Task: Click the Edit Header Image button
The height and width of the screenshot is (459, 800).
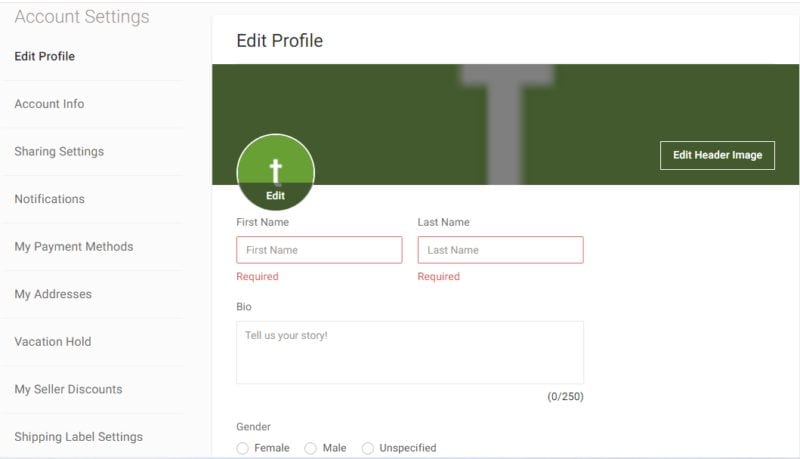Action: tap(717, 155)
